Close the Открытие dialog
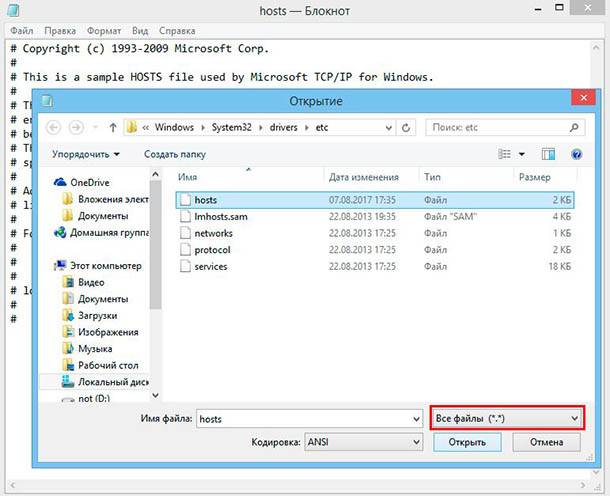Viewport: 610px width, 496px height. coord(583,98)
